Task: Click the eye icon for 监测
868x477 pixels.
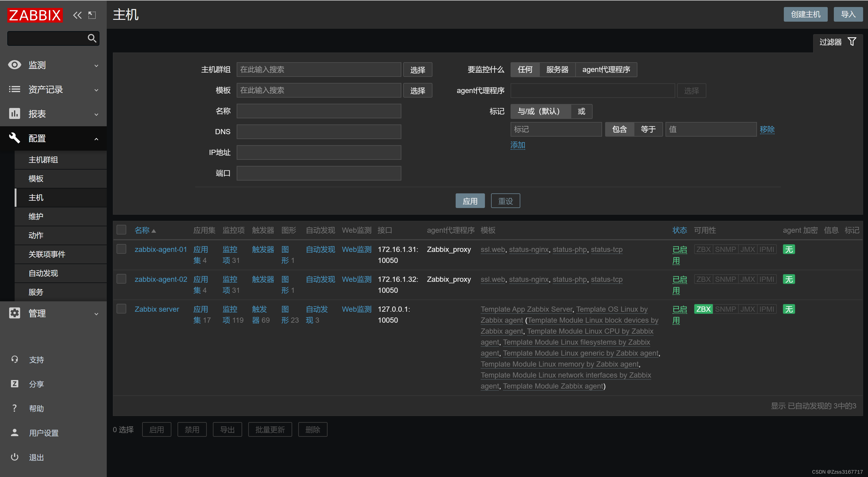Action: click(15, 65)
